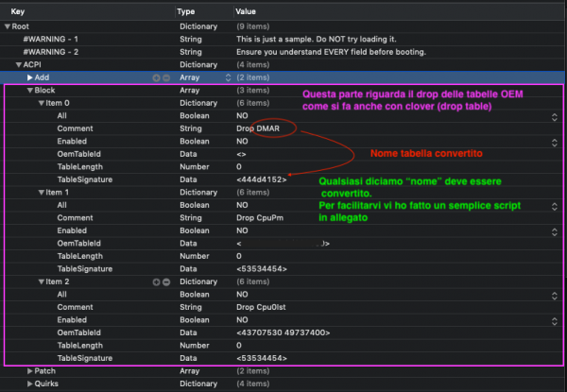Screen dimensions: 567x392
Task: Sort by the Key column header
Action: pyautogui.click(x=18, y=11)
